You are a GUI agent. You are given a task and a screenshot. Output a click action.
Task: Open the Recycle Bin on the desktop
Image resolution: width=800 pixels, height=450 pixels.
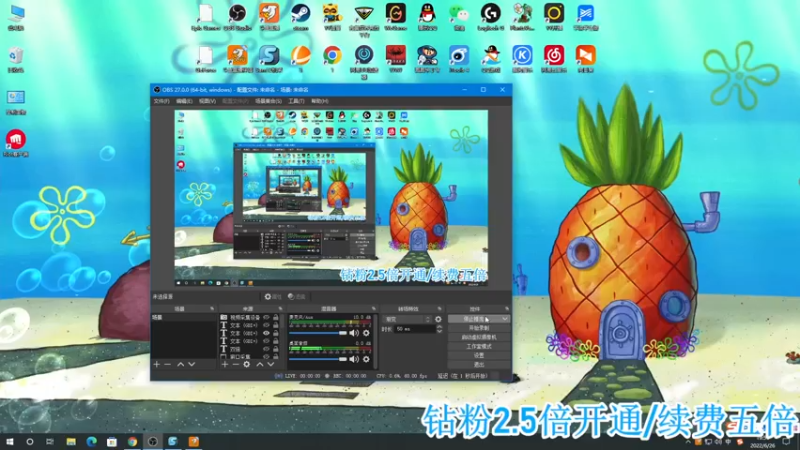click(16, 59)
